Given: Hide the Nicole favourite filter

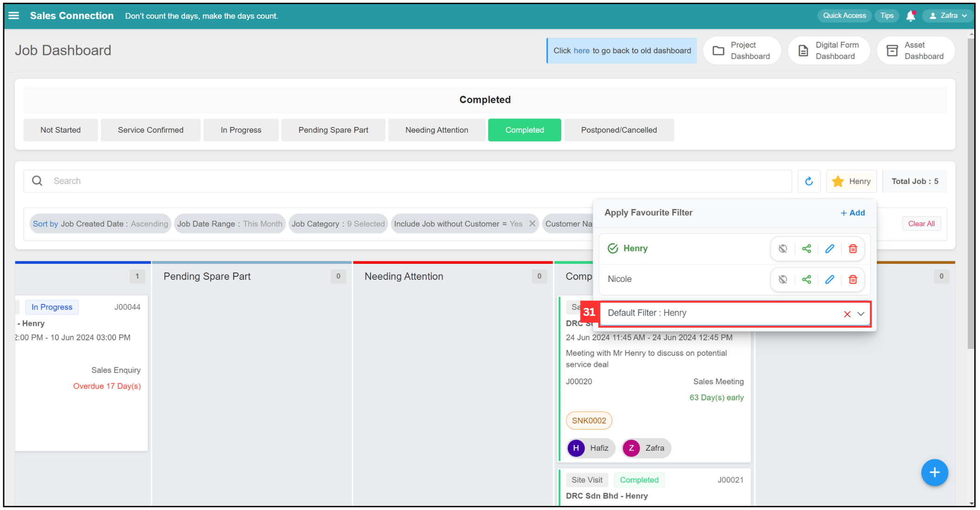Looking at the screenshot, I should click(783, 279).
